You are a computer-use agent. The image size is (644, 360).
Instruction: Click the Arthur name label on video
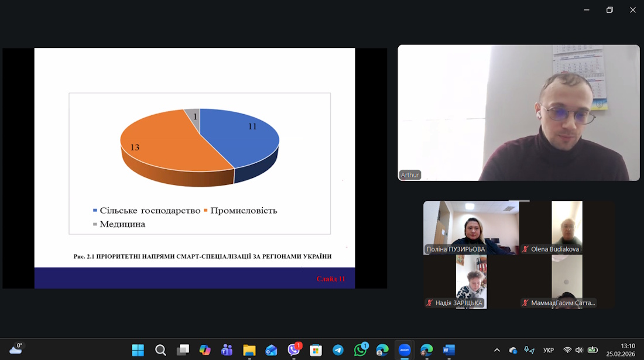(410, 175)
